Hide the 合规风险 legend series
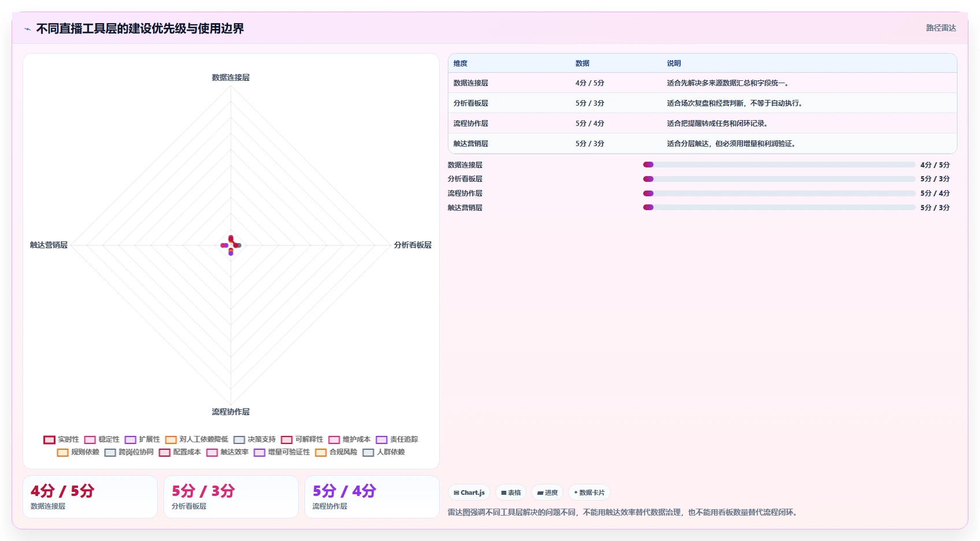Screen dimensions: 980x541 pyautogui.click(x=336, y=452)
